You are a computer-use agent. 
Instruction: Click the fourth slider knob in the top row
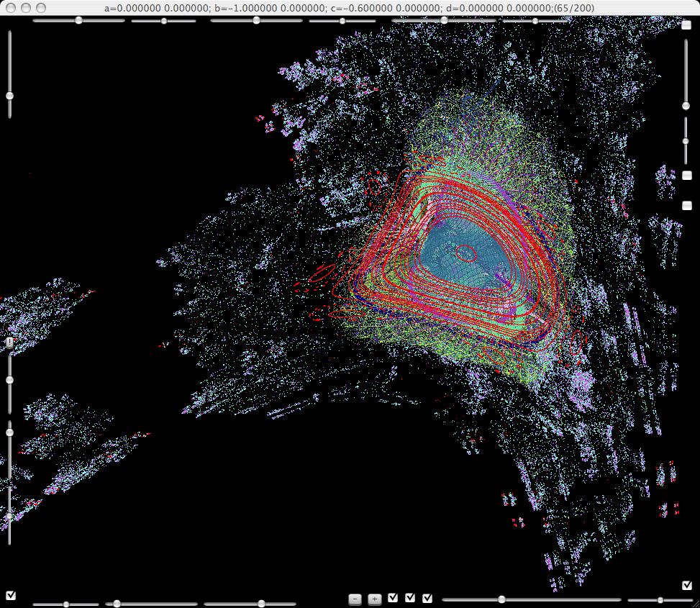[342, 21]
